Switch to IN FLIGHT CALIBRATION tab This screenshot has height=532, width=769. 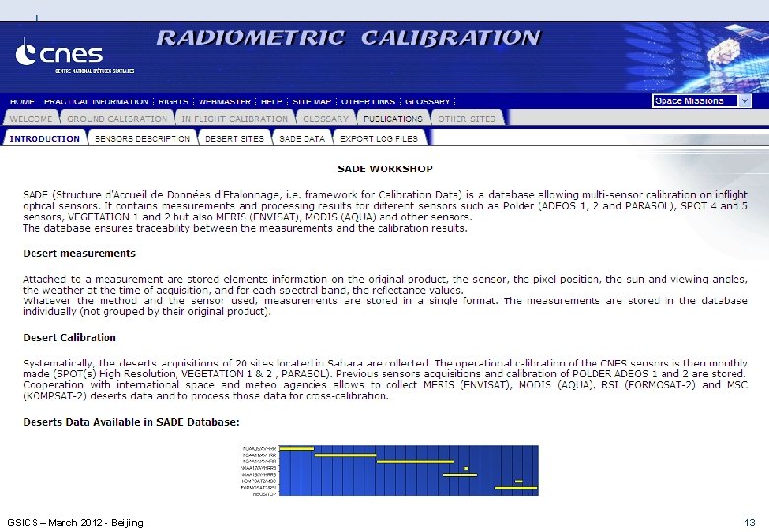[x=235, y=119]
